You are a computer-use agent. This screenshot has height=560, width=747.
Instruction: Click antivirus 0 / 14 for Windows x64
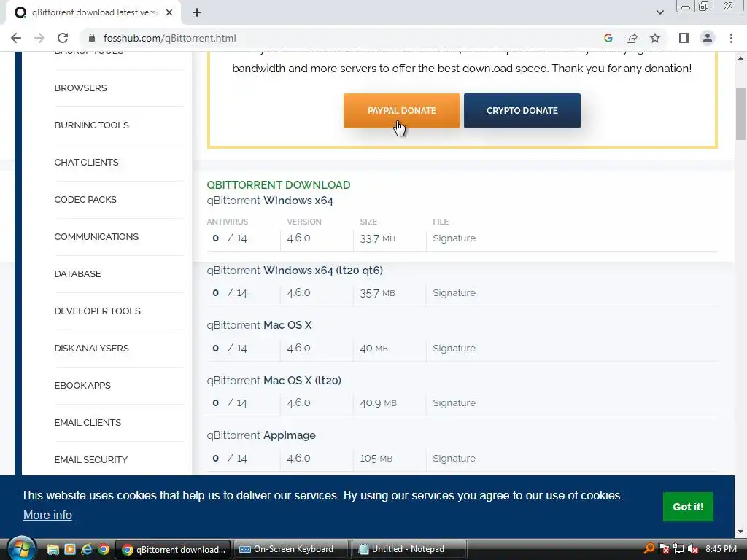(230, 238)
